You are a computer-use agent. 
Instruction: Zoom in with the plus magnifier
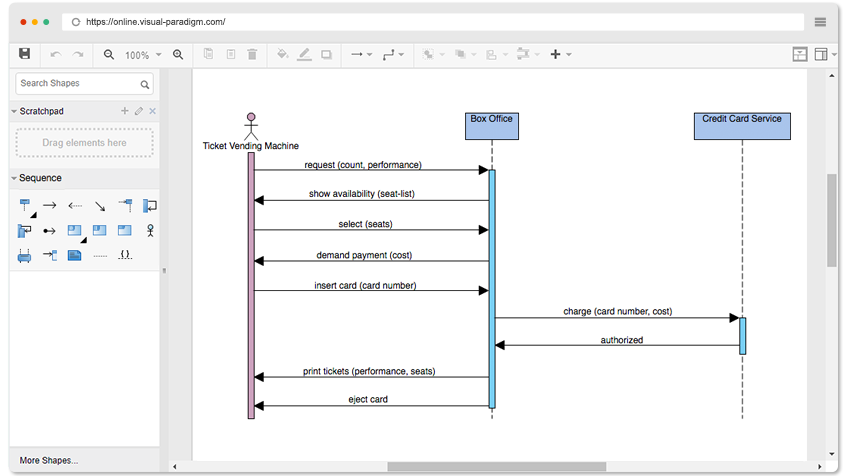point(178,55)
